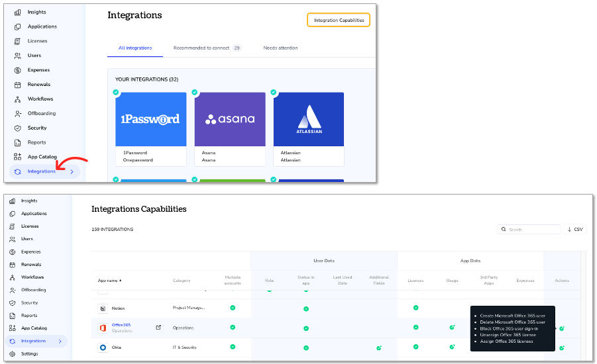Click Okta's Actions indicator icon
Screen dimensions: 597x364
(562, 347)
